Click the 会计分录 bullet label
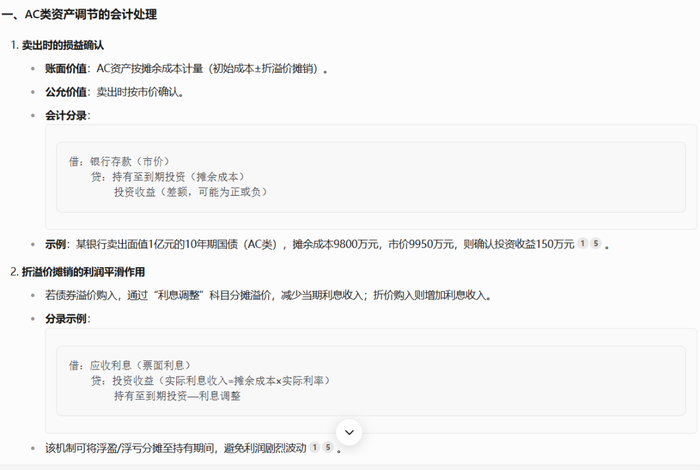Viewport: 700px width, 470px height. click(x=66, y=116)
